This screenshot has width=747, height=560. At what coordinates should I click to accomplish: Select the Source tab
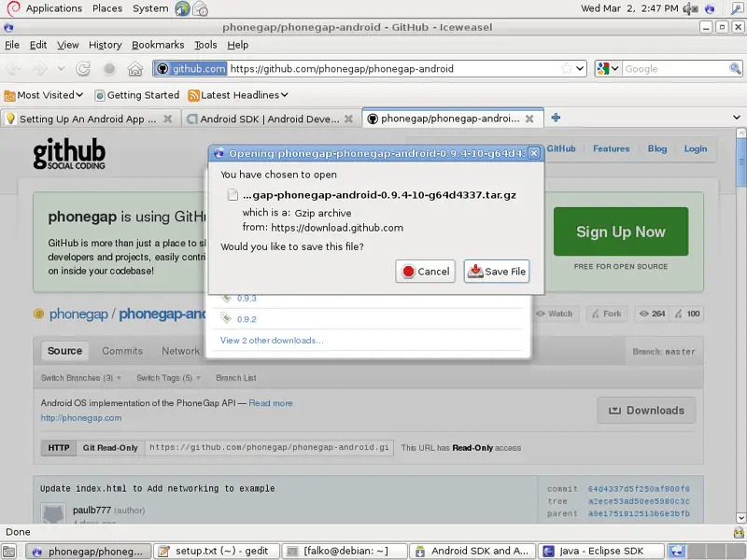(64, 351)
